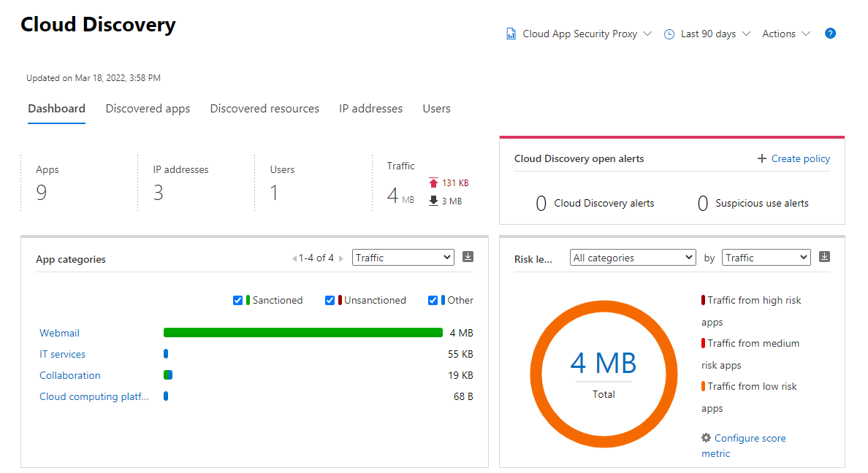
Task: Click the Risk levels download icon
Action: click(825, 257)
